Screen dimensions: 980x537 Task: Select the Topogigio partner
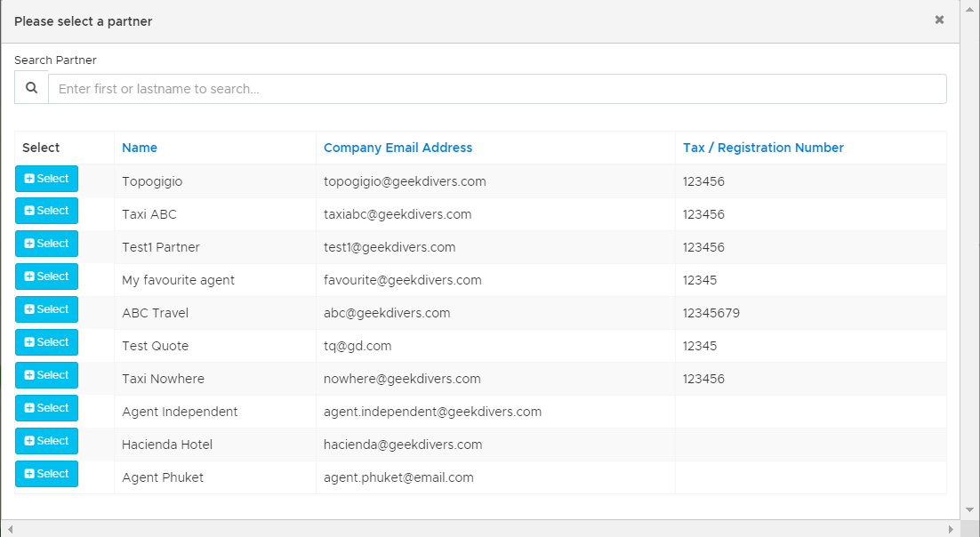[47, 179]
